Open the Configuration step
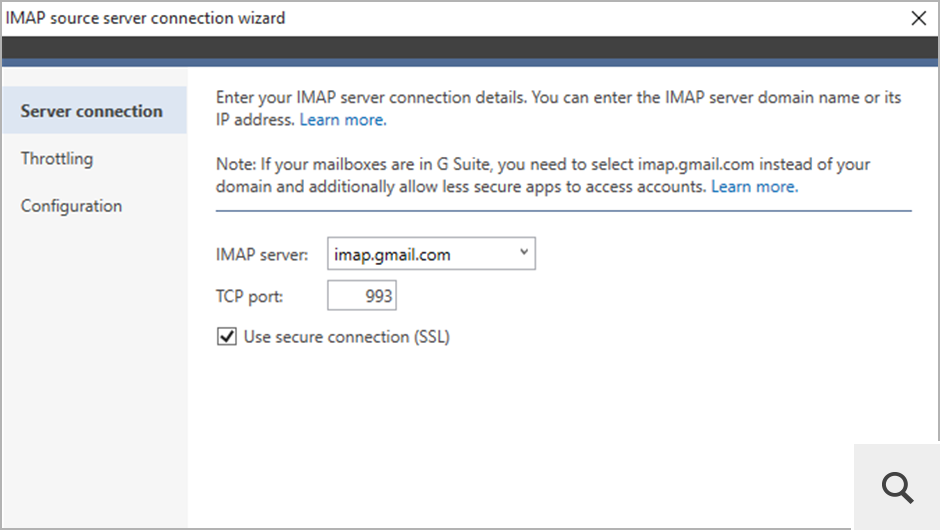The width and height of the screenshot is (940, 530). pos(71,206)
